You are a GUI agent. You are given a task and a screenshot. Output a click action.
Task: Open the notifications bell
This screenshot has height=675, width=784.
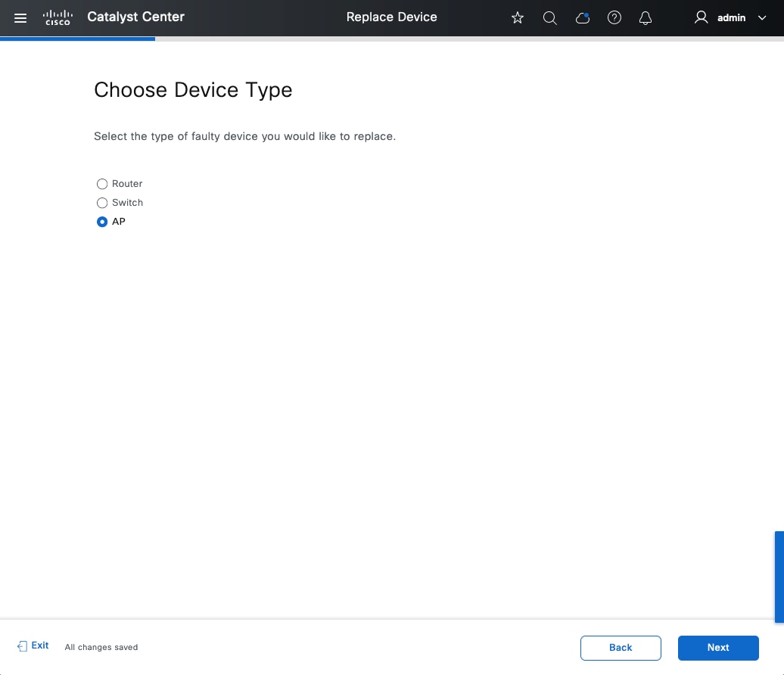tap(646, 17)
